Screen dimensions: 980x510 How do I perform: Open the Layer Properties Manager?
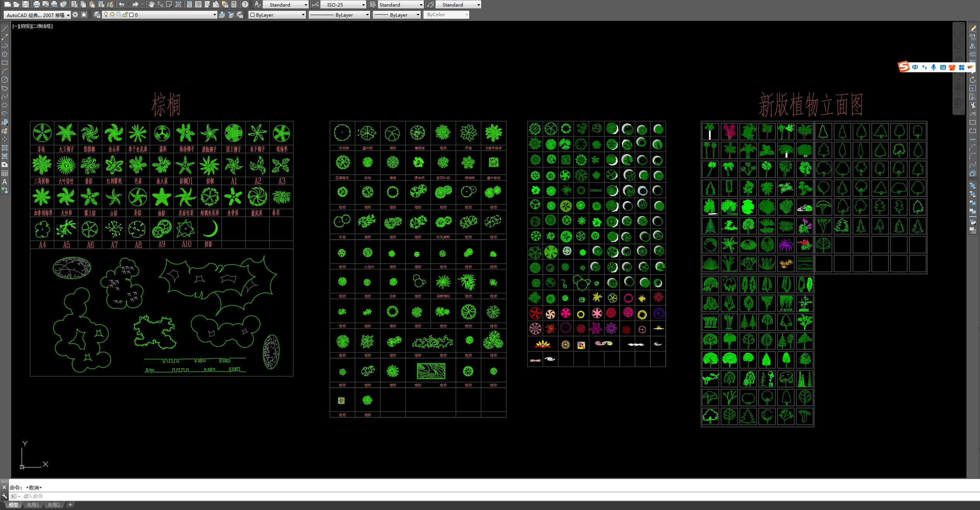click(x=97, y=15)
